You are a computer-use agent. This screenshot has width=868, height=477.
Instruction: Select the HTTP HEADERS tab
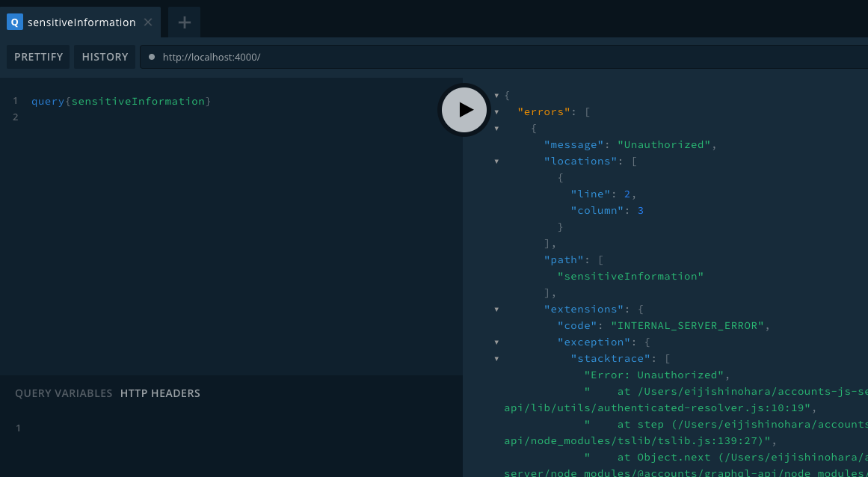[x=160, y=393]
